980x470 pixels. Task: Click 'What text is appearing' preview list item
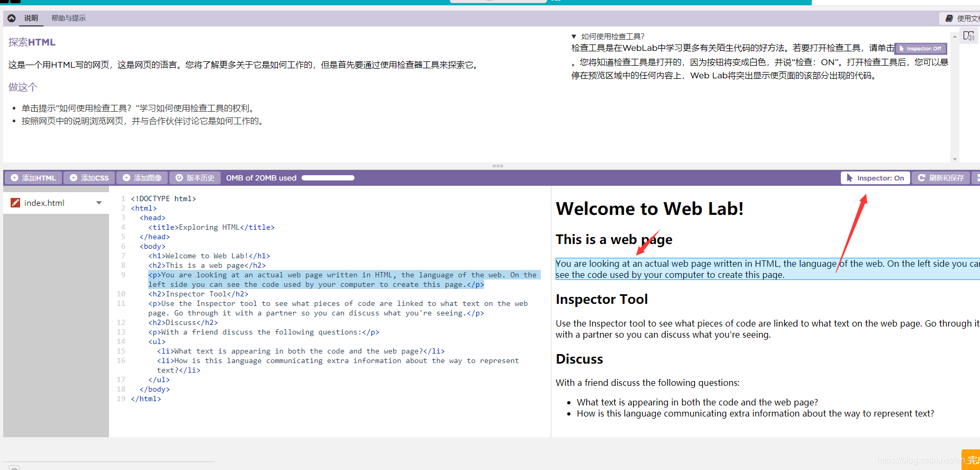697,402
